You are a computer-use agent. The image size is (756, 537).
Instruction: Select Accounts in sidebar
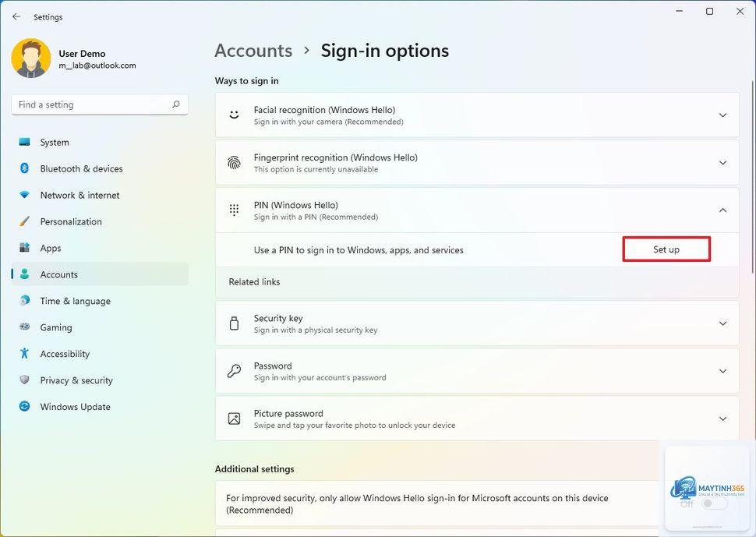pyautogui.click(x=99, y=274)
